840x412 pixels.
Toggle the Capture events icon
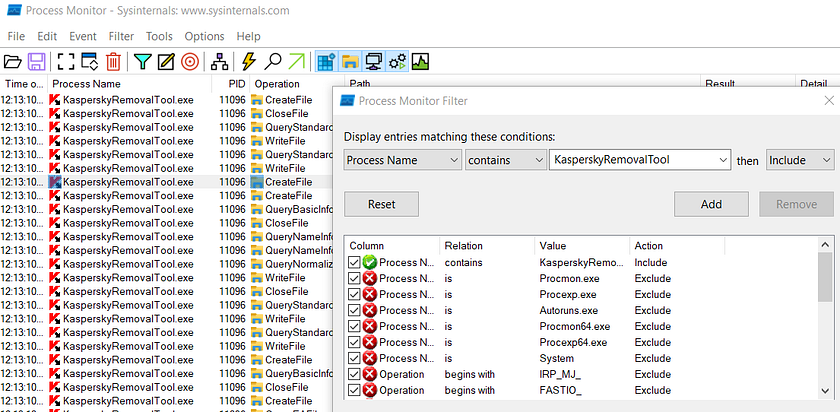click(x=65, y=62)
